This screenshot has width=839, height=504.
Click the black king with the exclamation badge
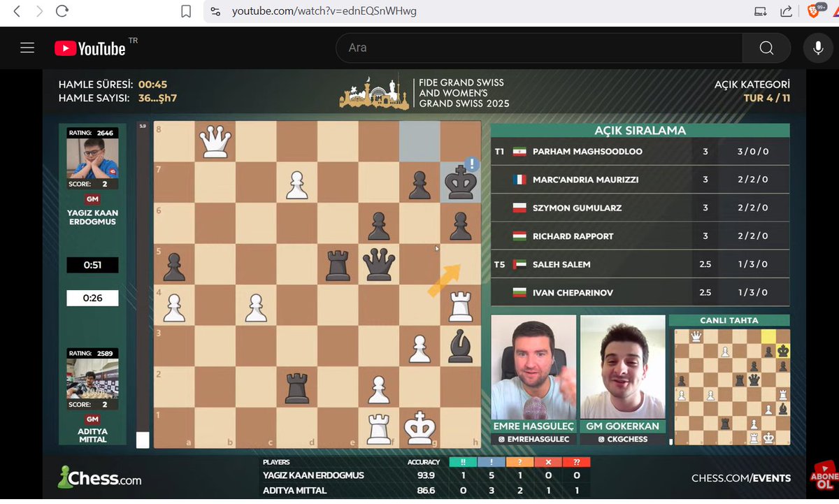pos(461,182)
